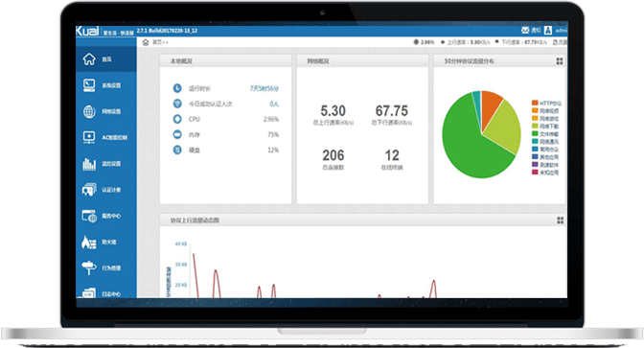Click the 20 KB axis label on chart

coord(181,285)
